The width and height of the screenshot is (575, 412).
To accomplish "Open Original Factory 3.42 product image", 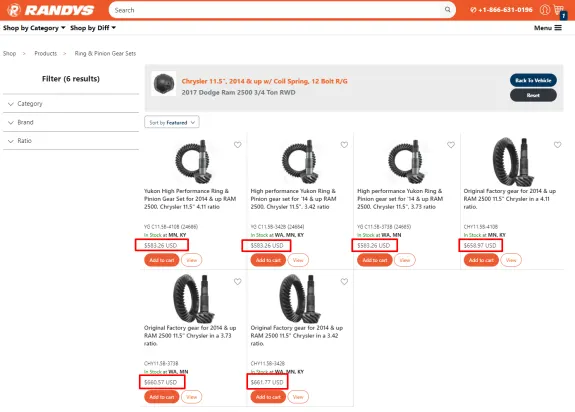I will pos(300,298).
